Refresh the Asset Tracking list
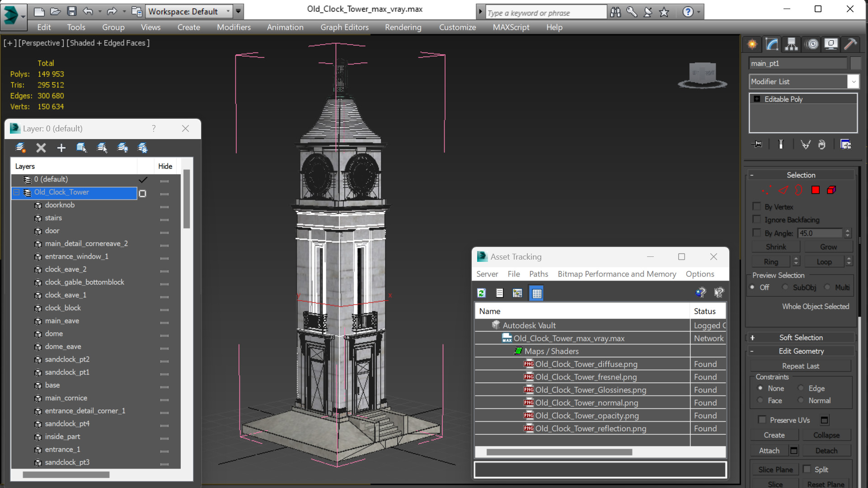 [481, 293]
